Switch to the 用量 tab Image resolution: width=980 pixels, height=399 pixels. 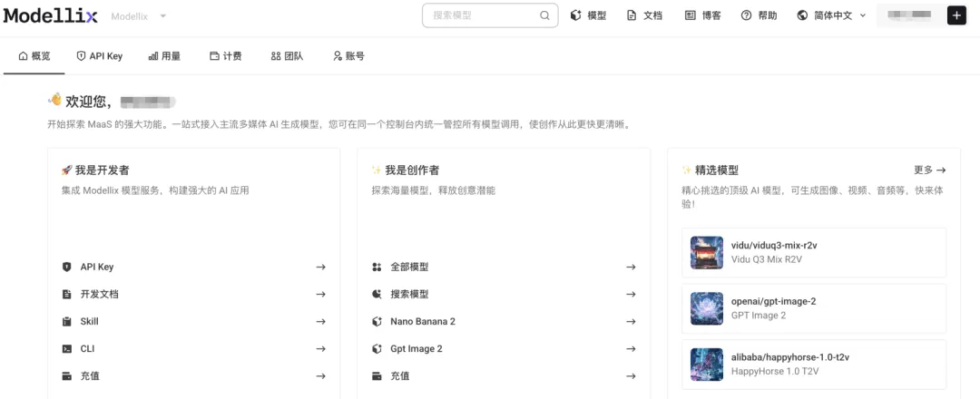[x=164, y=56]
